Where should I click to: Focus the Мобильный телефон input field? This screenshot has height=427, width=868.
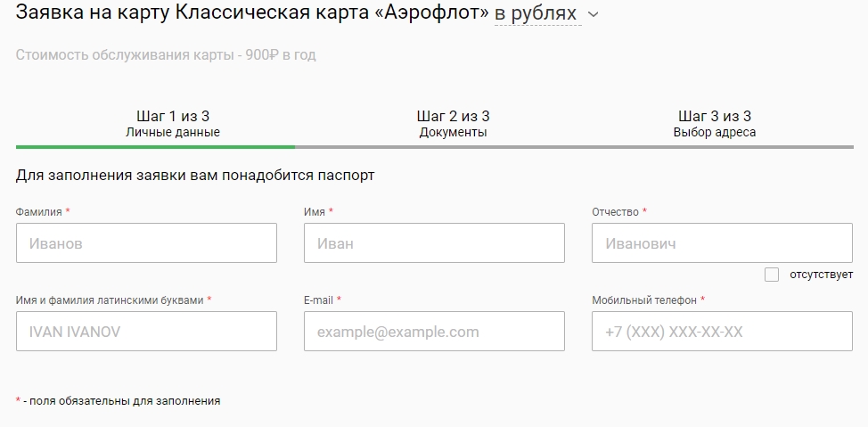pyautogui.click(x=722, y=332)
